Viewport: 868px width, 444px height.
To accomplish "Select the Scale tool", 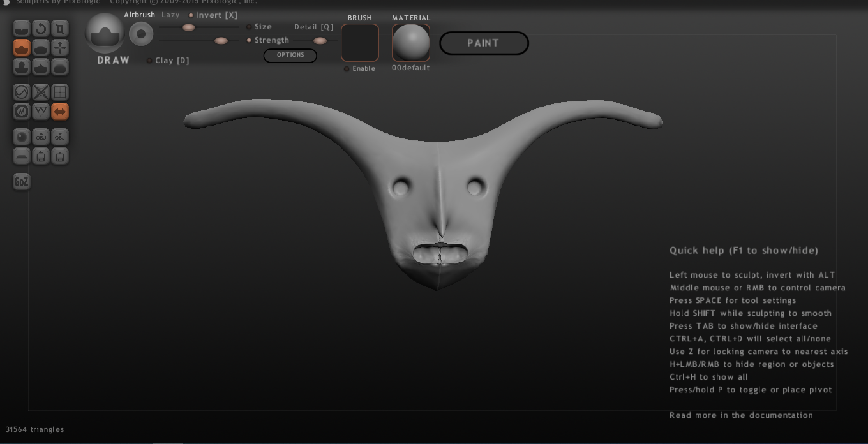I will click(60, 29).
